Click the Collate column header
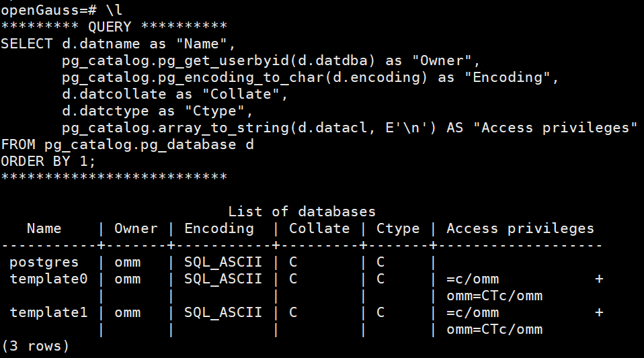The width and height of the screenshot is (644, 358). (x=319, y=229)
